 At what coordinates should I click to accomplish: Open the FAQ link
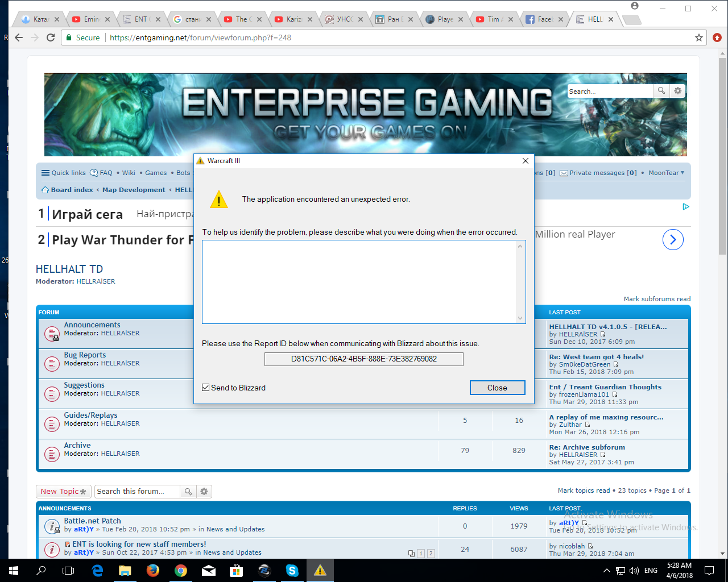(x=102, y=173)
